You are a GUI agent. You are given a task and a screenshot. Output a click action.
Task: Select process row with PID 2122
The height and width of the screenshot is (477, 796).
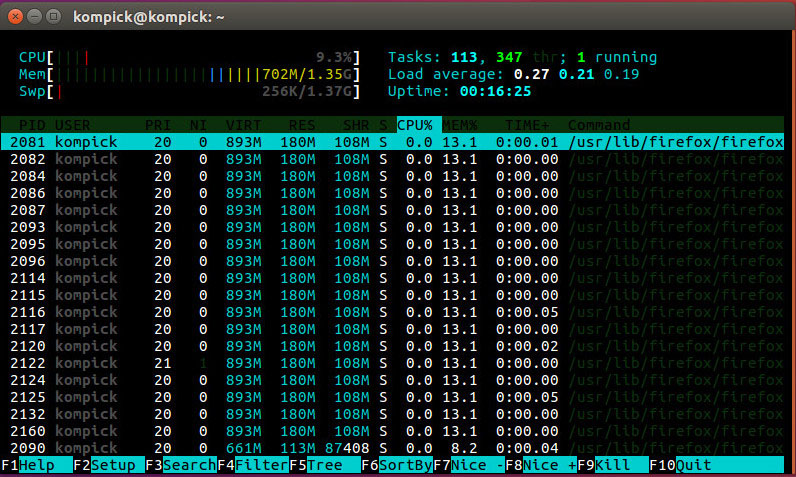click(x=392, y=363)
